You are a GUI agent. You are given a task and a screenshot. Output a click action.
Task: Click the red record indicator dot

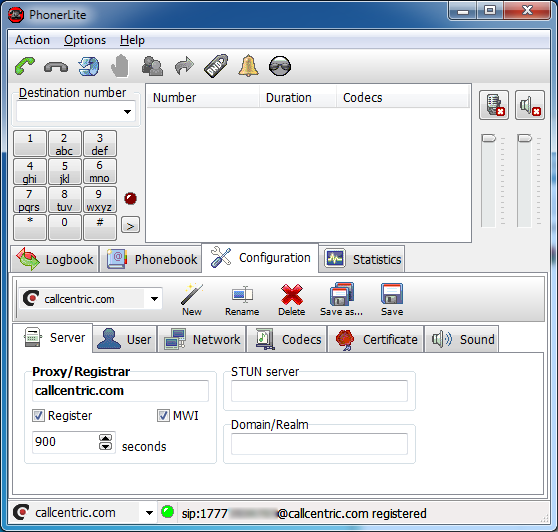coord(131,199)
